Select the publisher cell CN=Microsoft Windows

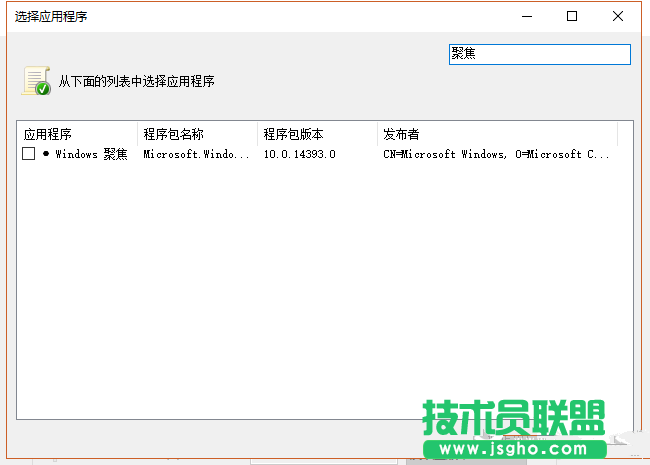[x=496, y=154]
